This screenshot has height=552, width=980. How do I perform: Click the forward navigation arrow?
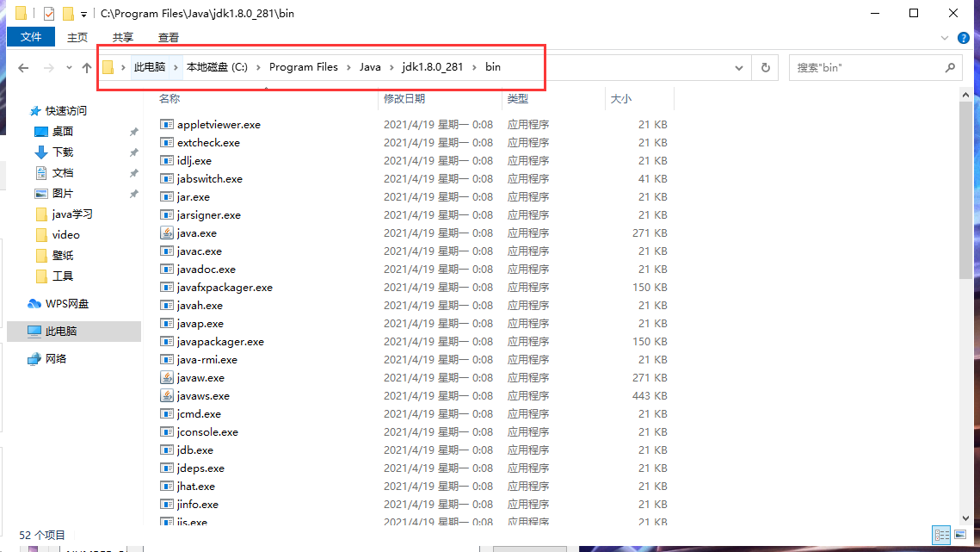tap(48, 67)
